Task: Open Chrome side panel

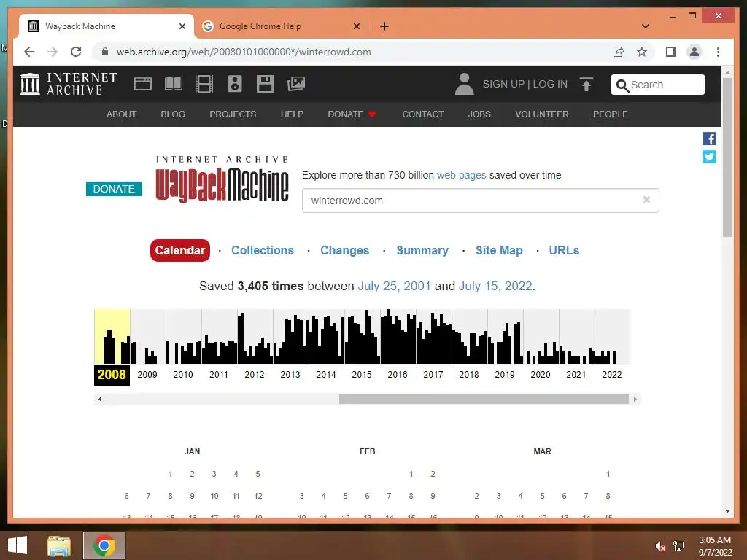Action: click(671, 52)
